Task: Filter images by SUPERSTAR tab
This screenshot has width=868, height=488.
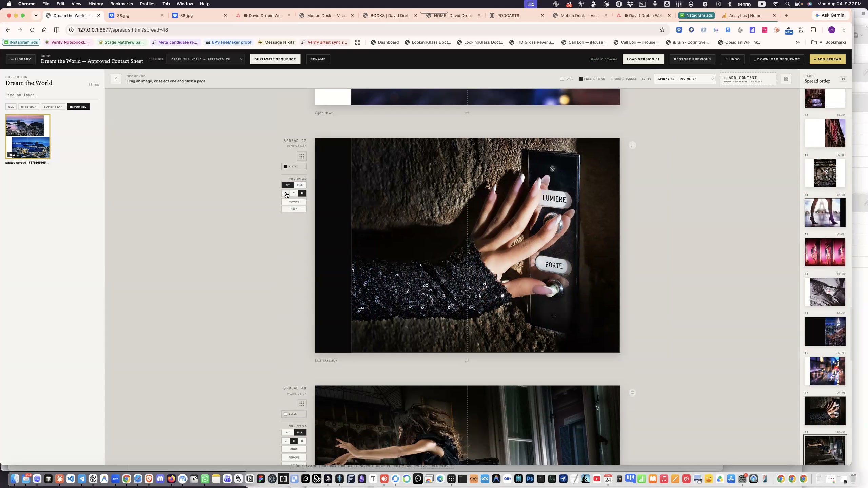Action: (53, 107)
